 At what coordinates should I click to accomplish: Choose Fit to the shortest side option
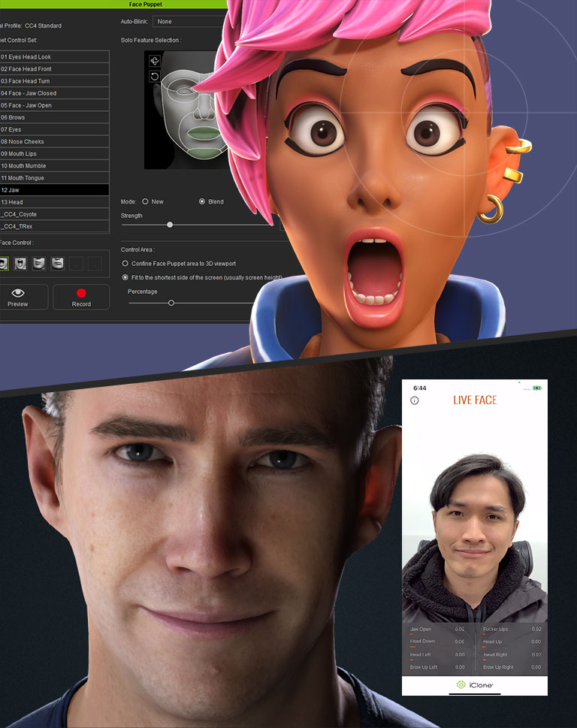coord(125,277)
